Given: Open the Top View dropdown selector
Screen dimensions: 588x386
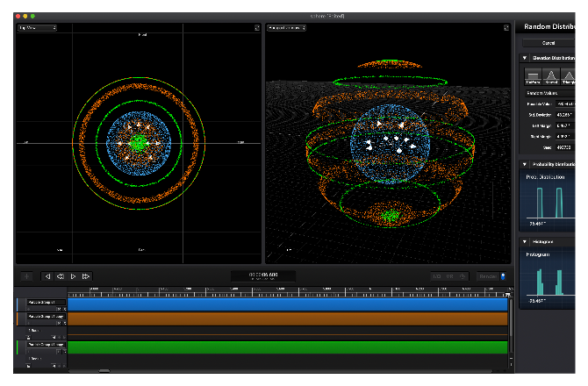Looking at the screenshot, I should pos(36,28).
